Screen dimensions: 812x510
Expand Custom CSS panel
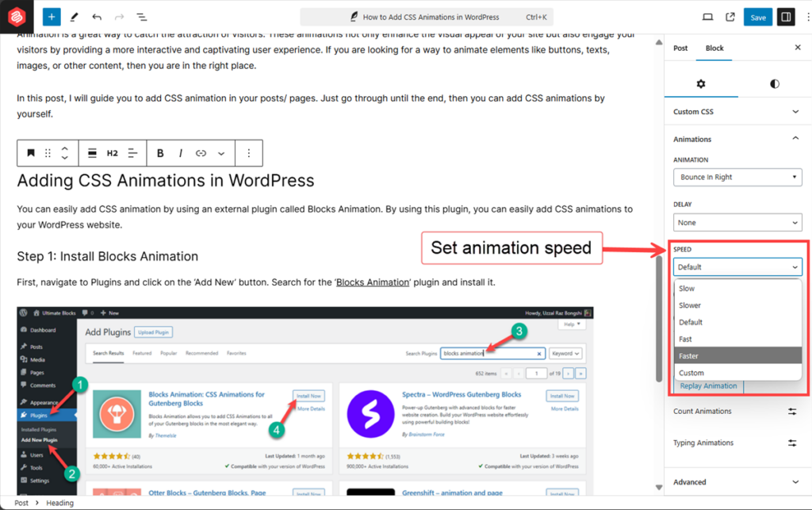pyautogui.click(x=737, y=111)
